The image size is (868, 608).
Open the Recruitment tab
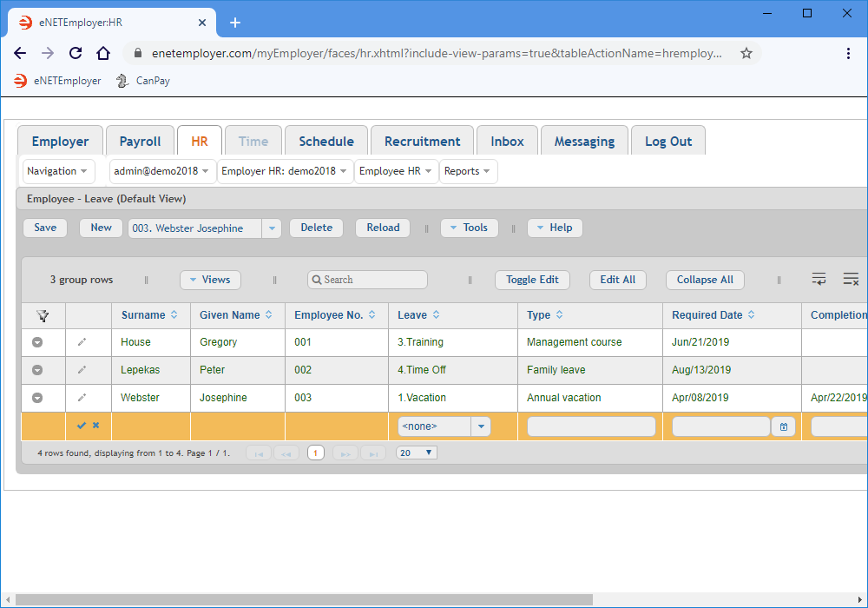pos(422,142)
